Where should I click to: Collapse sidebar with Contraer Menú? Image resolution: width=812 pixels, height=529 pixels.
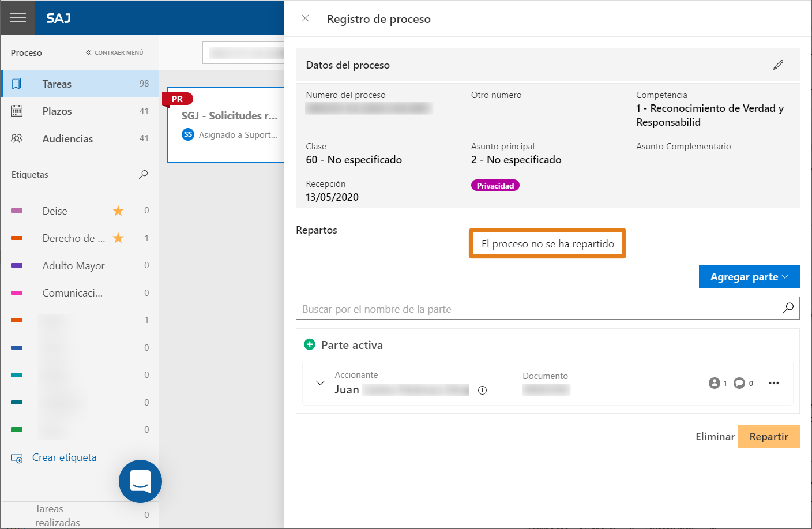pos(114,52)
